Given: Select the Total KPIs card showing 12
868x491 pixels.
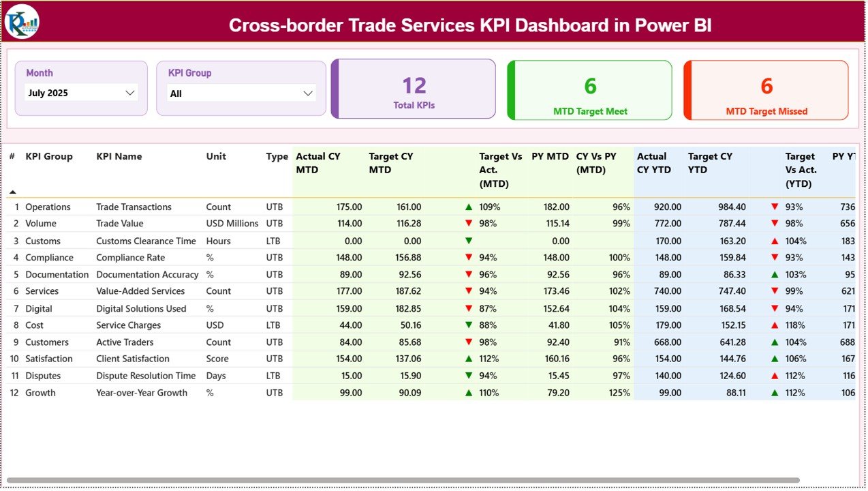Looking at the screenshot, I should (x=413, y=89).
